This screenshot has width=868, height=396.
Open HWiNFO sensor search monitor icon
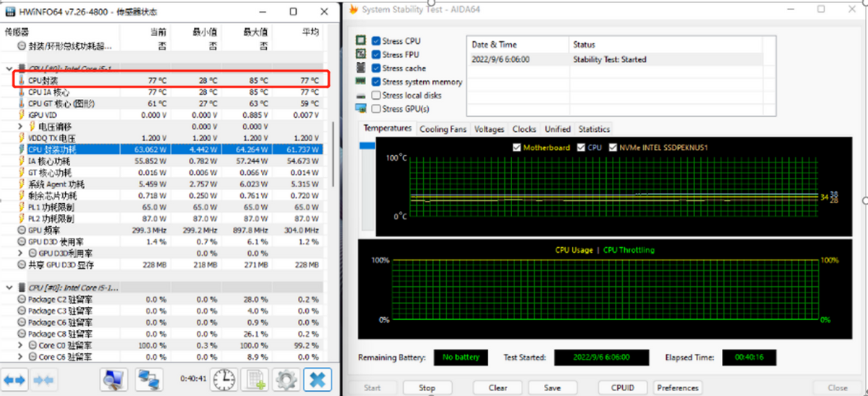[113, 379]
